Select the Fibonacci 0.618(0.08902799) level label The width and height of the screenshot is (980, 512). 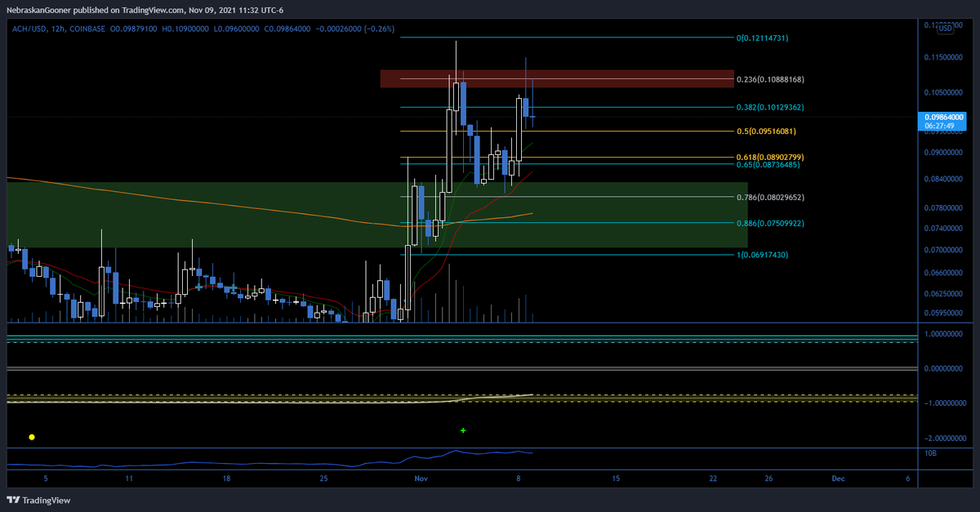pos(771,157)
